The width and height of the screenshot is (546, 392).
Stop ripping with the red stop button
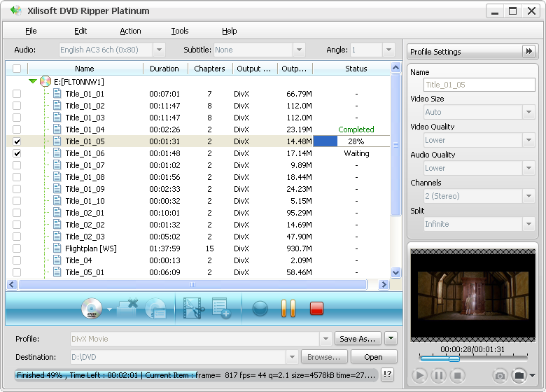(x=316, y=308)
